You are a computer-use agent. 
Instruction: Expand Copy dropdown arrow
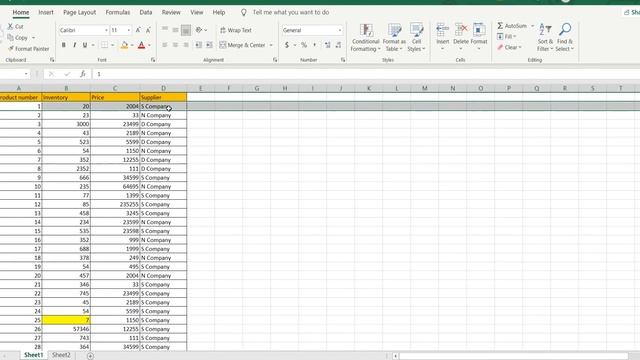click(x=33, y=38)
